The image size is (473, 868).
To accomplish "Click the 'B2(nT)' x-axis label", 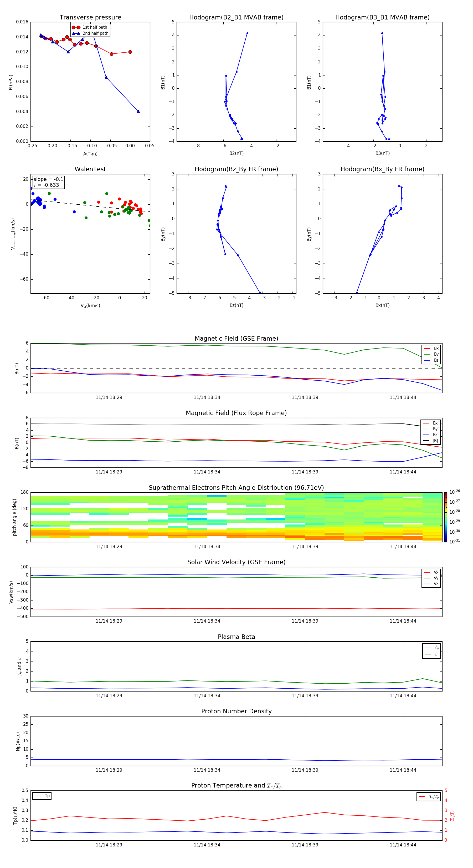I will click(x=236, y=153).
